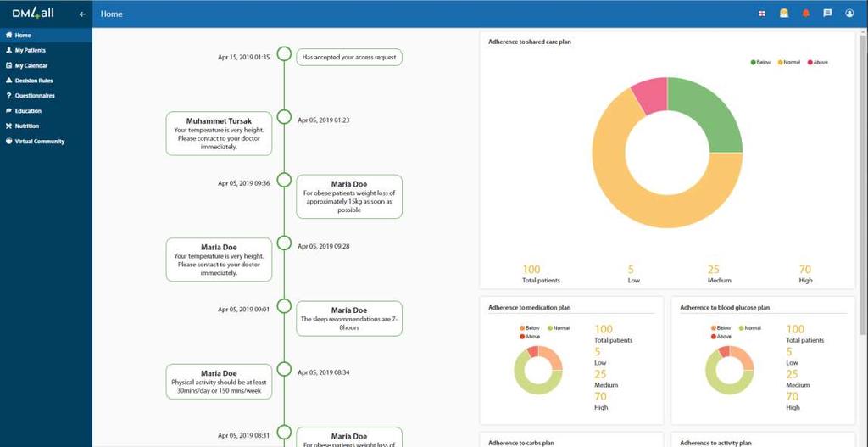
Task: Click timeline marker for Apr 05, 2019 08:34
Action: coord(284,370)
